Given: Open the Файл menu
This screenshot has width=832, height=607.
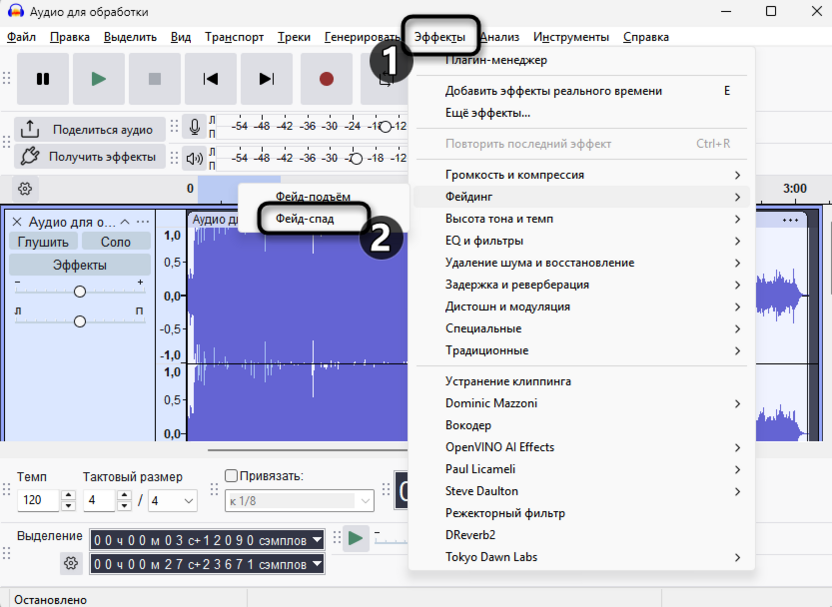Looking at the screenshot, I should 21,37.
